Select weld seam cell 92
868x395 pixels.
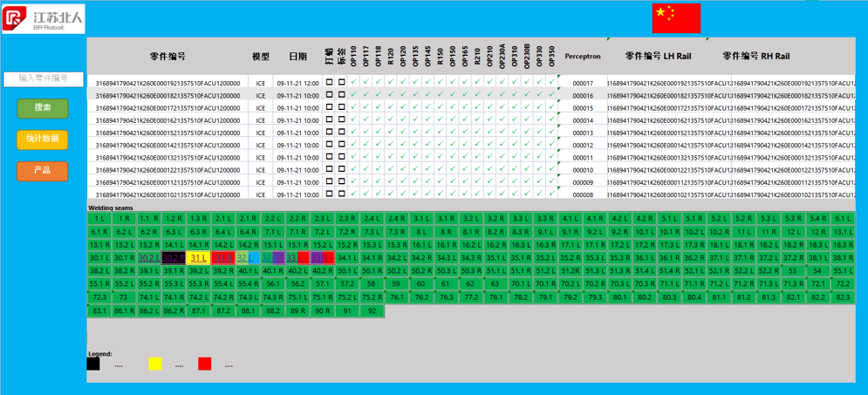[372, 310]
